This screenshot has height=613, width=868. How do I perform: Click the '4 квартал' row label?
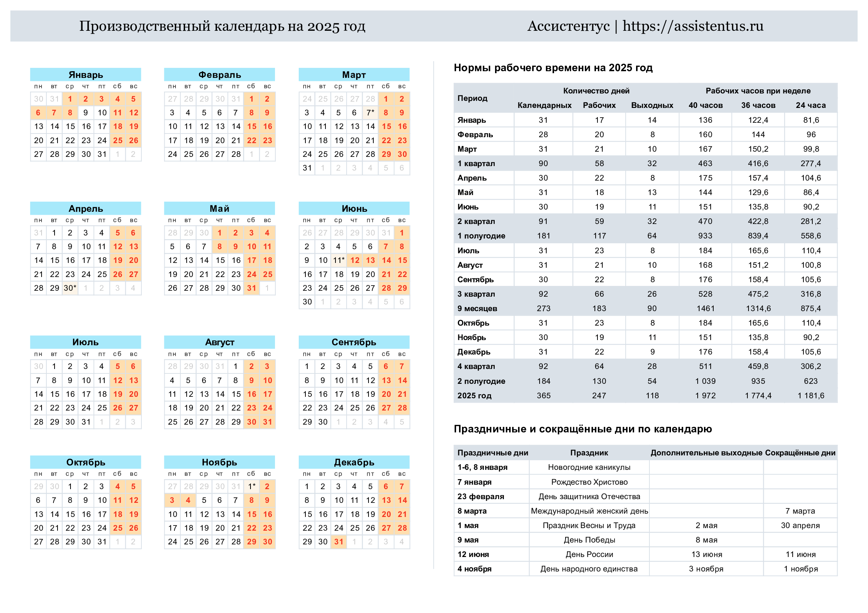coord(476,366)
